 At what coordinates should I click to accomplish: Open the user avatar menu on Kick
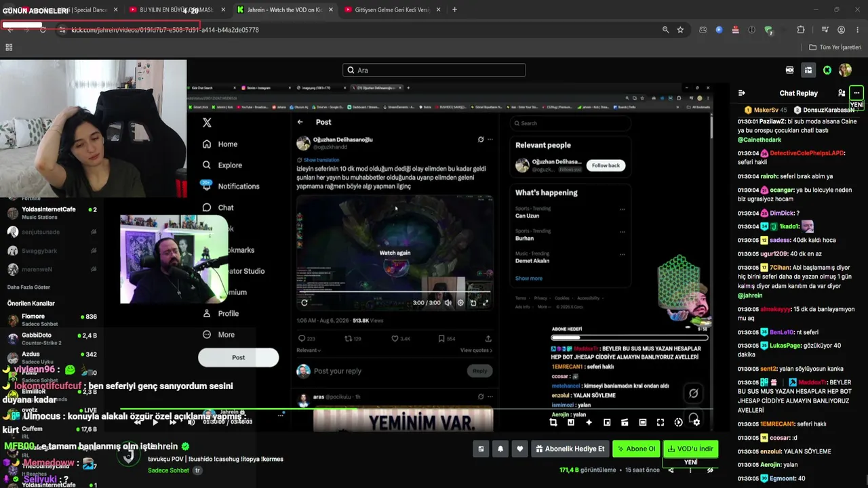(845, 70)
